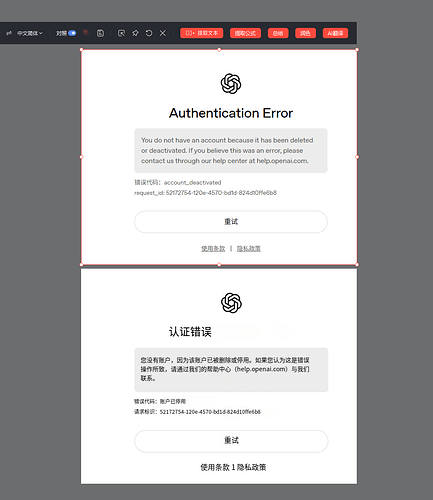Click the red icon beside the comparison toggle
This screenshot has width=433, height=500.
pos(86,33)
